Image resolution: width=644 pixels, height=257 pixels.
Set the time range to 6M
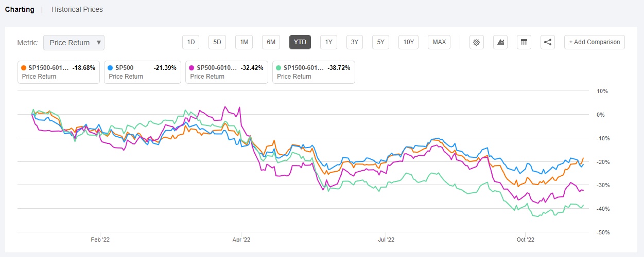pos(271,42)
